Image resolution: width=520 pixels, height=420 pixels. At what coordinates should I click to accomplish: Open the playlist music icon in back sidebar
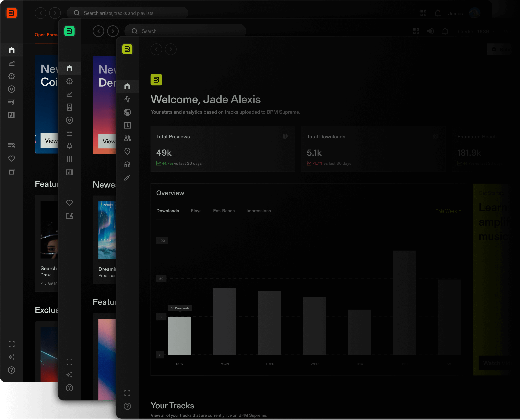[x=11, y=102]
